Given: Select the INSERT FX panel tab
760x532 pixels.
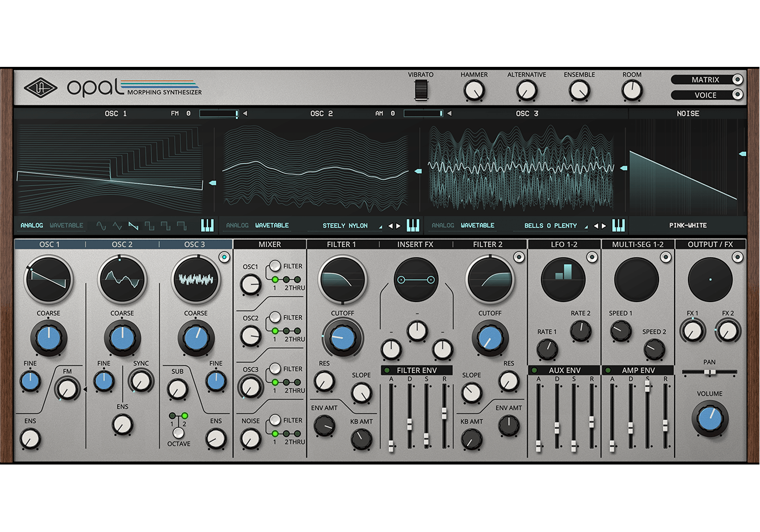Looking at the screenshot, I should point(415,244).
